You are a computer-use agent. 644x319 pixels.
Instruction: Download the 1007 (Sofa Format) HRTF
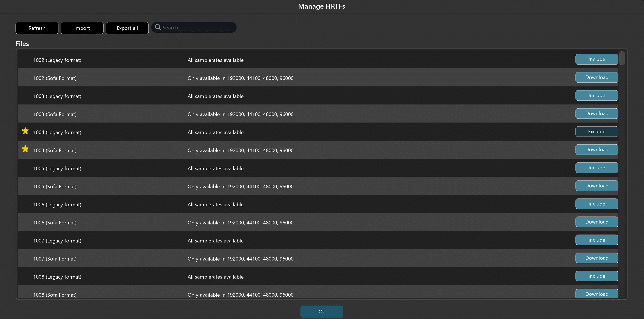pos(597,258)
